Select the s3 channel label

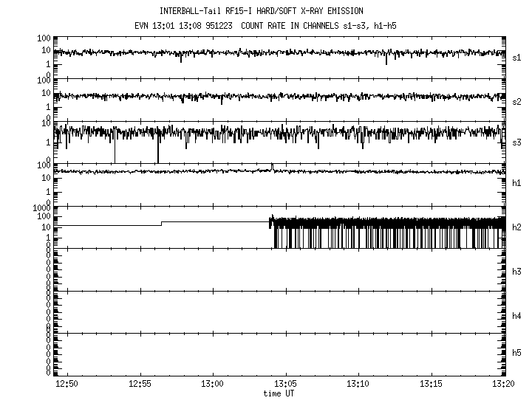[518, 142]
